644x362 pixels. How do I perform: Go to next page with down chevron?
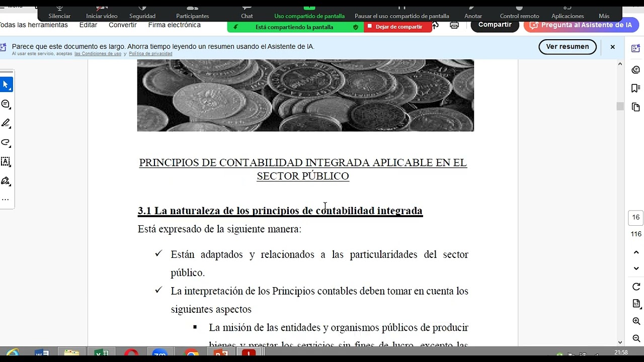(636, 268)
